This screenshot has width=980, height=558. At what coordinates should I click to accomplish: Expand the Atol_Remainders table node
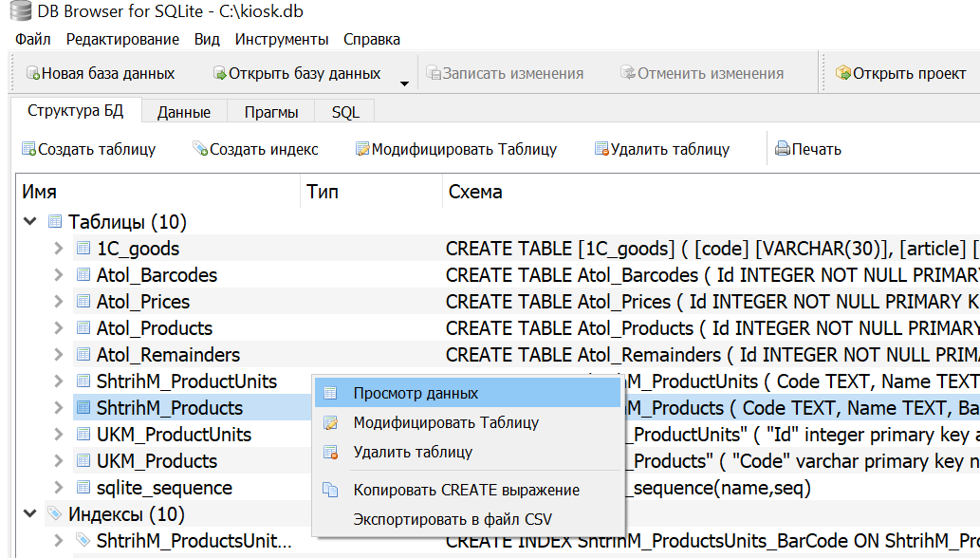pos(59,354)
